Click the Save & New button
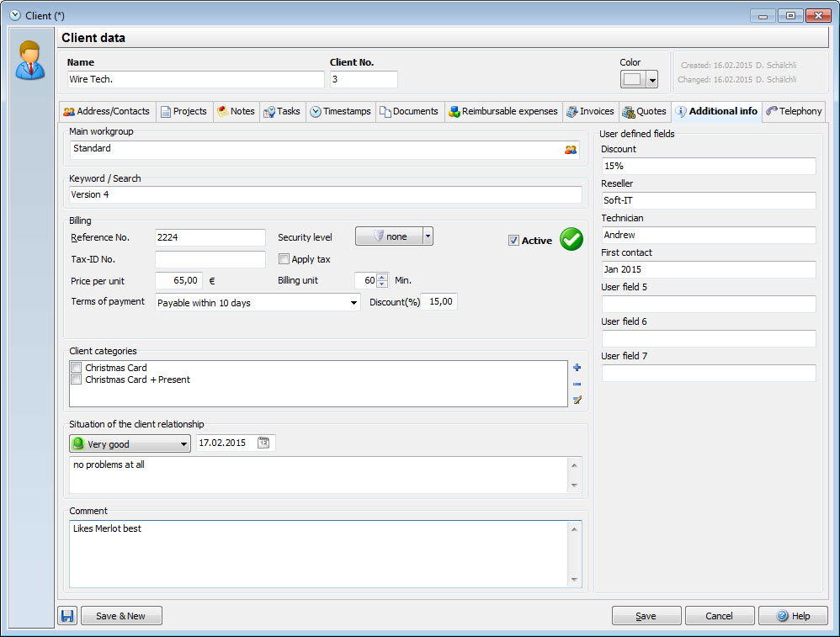The height and width of the screenshot is (637, 840). (121, 616)
